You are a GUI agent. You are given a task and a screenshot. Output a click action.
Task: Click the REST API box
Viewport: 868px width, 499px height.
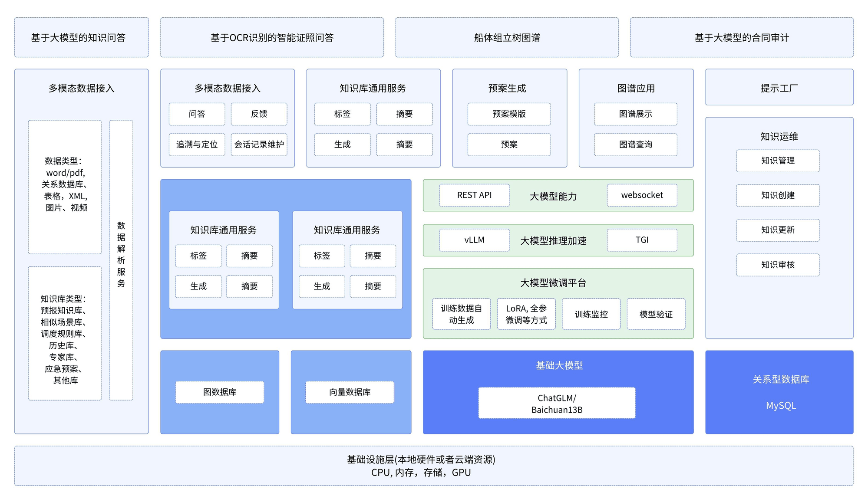click(474, 195)
